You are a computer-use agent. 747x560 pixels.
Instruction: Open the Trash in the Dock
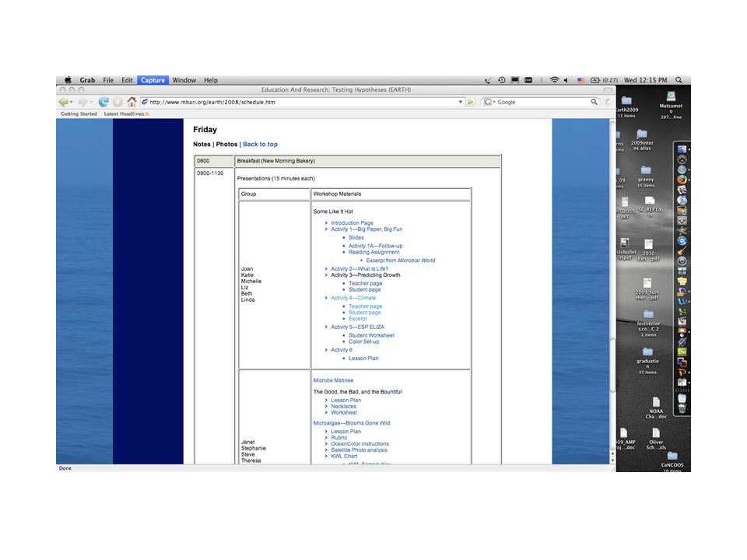point(682,408)
